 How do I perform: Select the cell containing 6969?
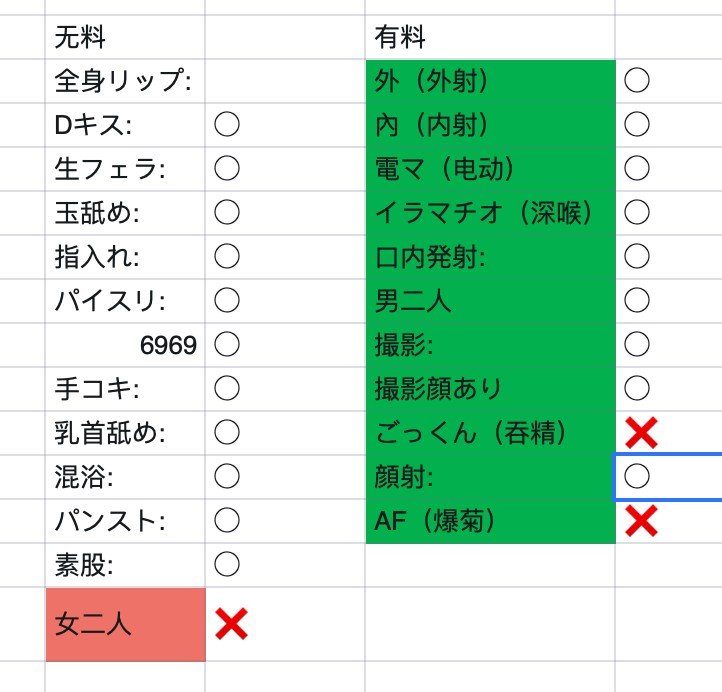coord(125,345)
